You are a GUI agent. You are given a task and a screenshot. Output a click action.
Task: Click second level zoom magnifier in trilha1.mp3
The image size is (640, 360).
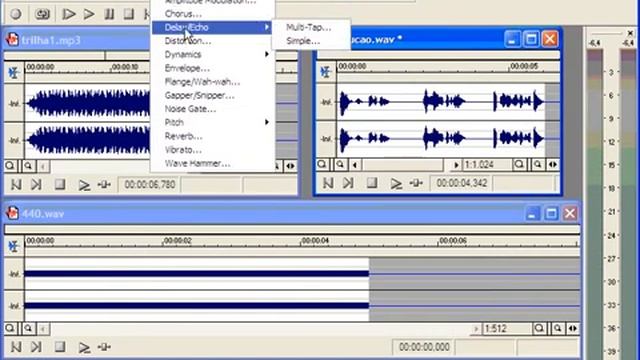pyautogui.click(x=28, y=166)
